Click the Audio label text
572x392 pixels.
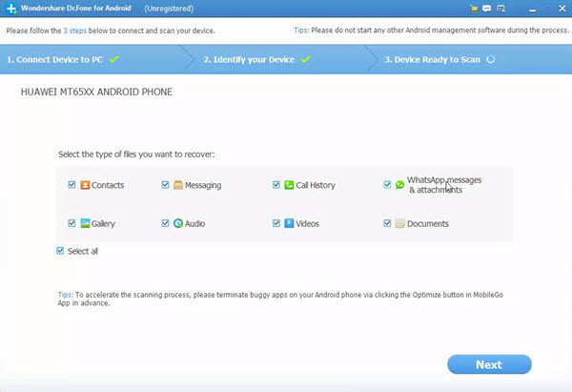[x=195, y=223]
